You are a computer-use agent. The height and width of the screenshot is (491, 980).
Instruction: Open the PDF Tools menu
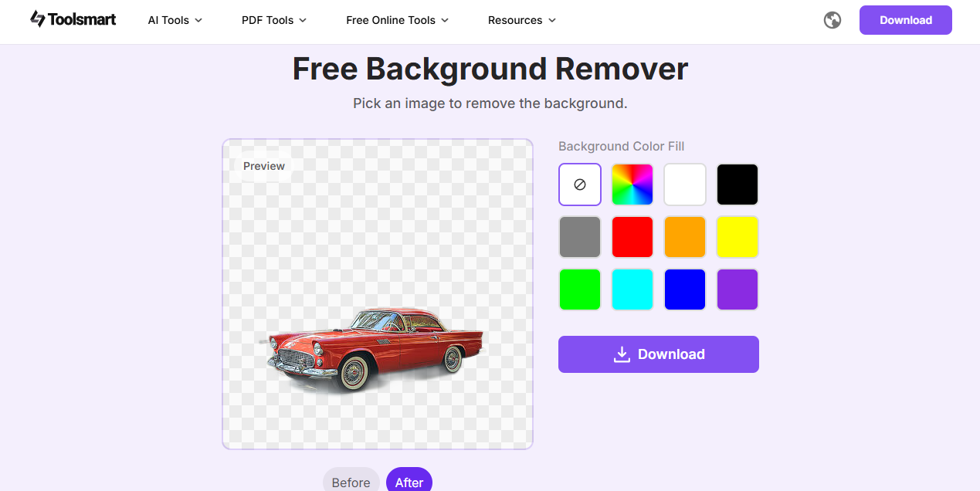pos(273,20)
